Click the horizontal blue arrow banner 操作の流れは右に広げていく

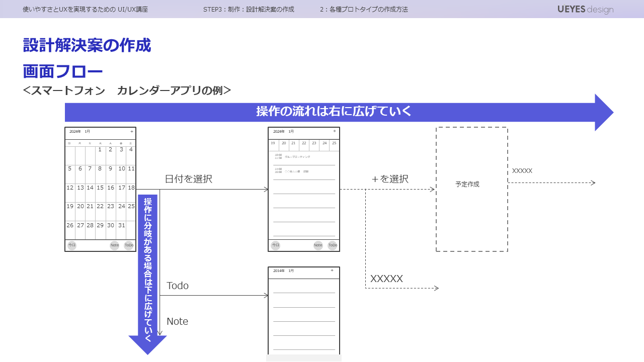[x=334, y=112]
